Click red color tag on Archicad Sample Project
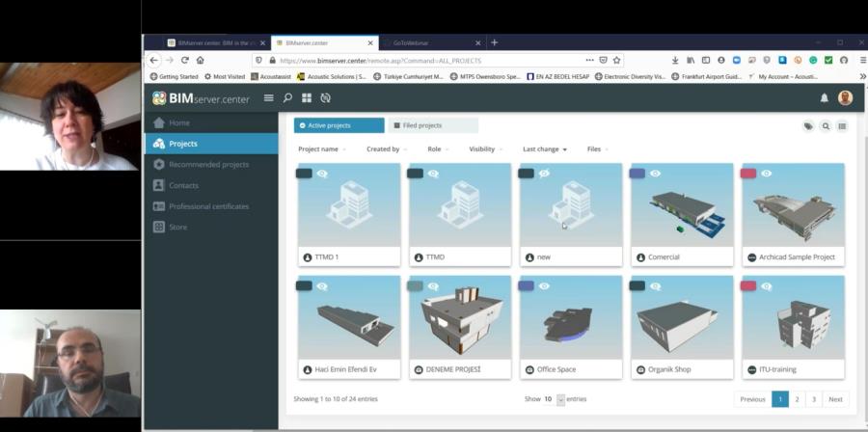 [x=748, y=174]
